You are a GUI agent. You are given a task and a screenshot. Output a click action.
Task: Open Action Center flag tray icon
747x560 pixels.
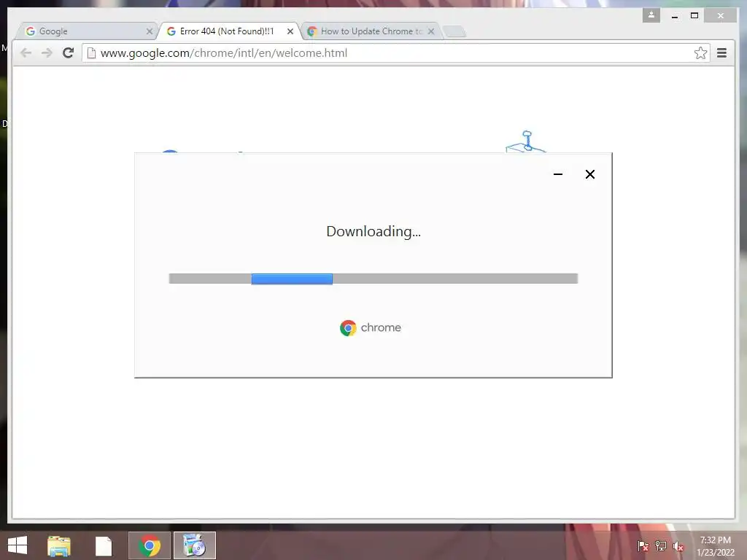point(643,545)
